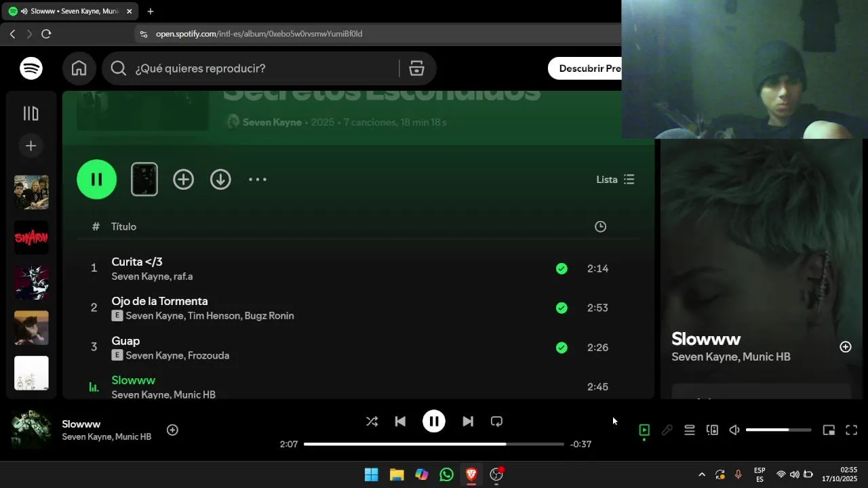This screenshot has width=868, height=488.
Task: Open more options for the album
Action: (x=258, y=180)
